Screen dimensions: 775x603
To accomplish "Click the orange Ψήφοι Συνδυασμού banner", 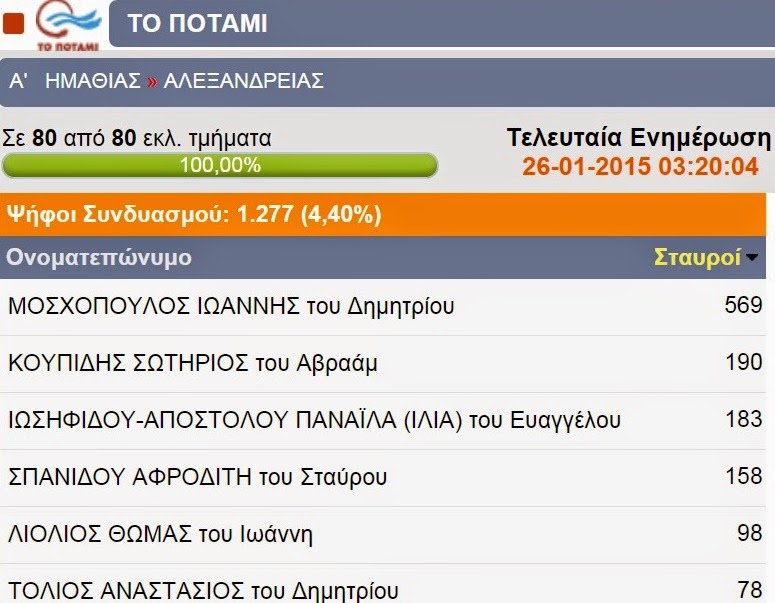I will [383, 215].
